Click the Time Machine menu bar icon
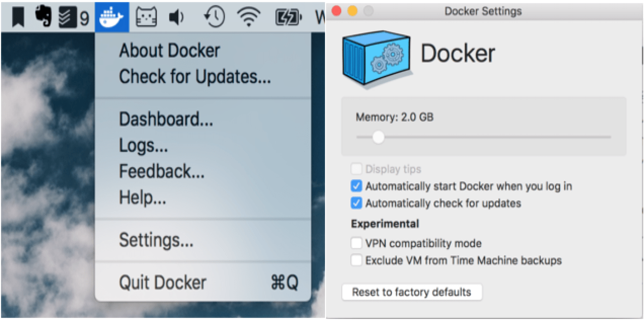Screen dimensions: 644x321 [213, 15]
